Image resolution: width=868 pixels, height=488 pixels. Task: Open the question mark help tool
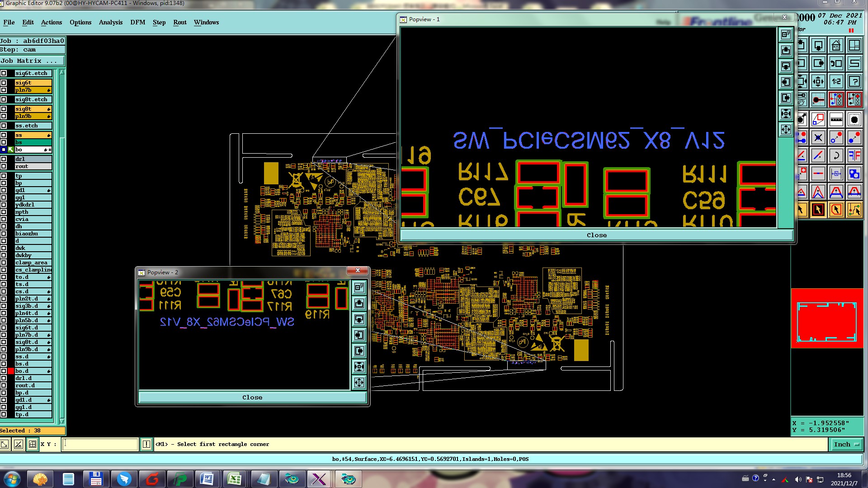pyautogui.click(x=854, y=82)
